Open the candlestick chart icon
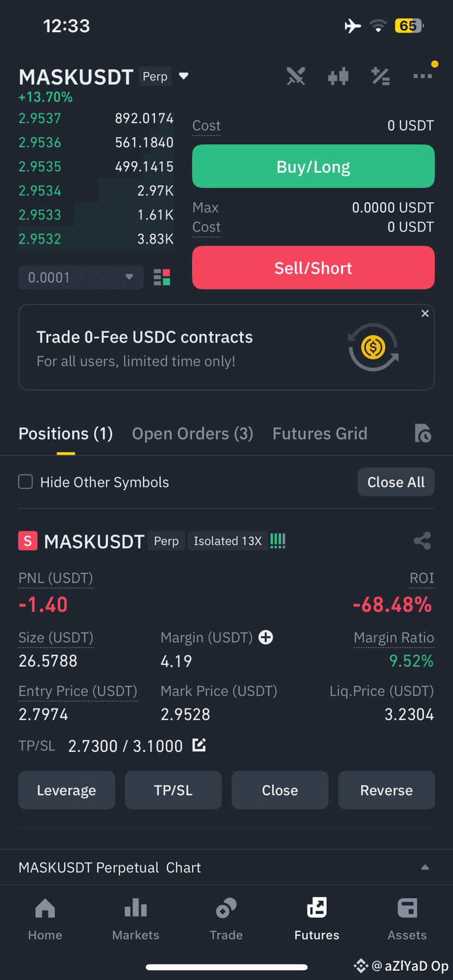The height and width of the screenshot is (980, 453). (x=338, y=77)
